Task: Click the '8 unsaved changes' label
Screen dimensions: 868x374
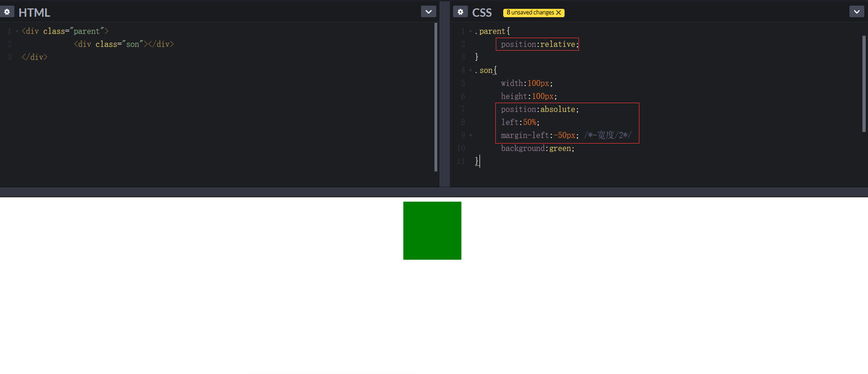Action: click(x=530, y=13)
